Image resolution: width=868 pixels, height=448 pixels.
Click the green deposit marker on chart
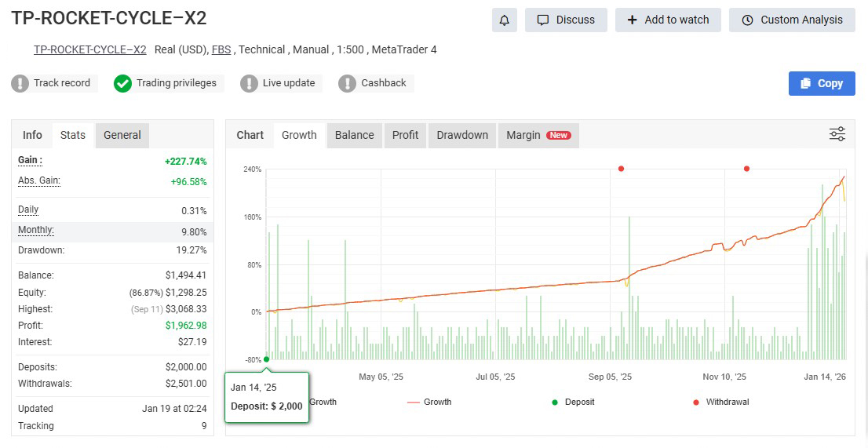click(266, 359)
